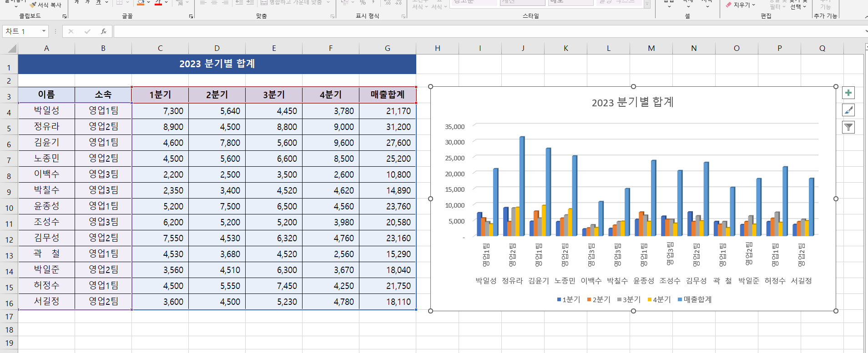Click the 소속 header cell
The width and height of the screenshot is (868, 353).
(x=103, y=94)
